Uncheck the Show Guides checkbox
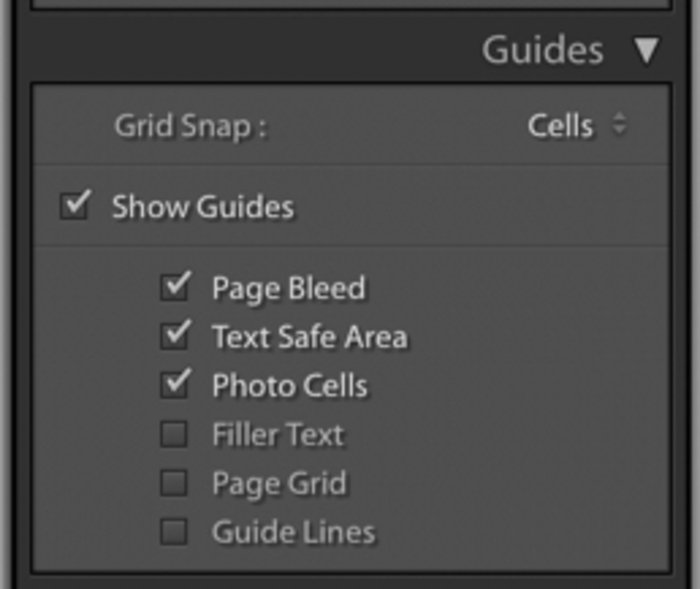 (x=75, y=206)
